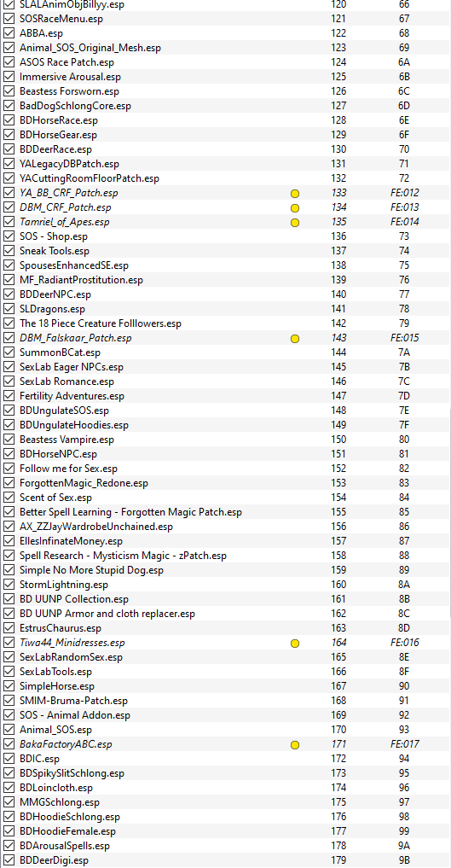The height and width of the screenshot is (868, 451).
Task: Uncheck the BDIC.esp checkbox
Action: click(x=9, y=759)
